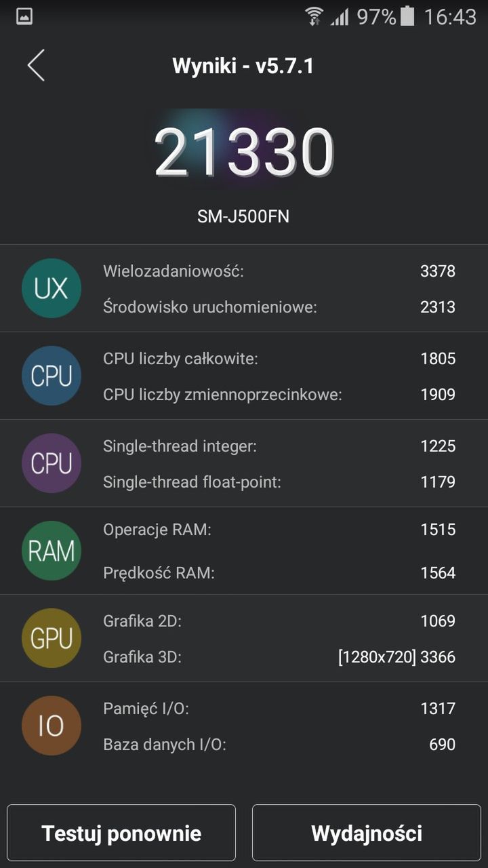Tap the total score 21330
The width and height of the screenshot is (488, 868).
click(x=244, y=151)
